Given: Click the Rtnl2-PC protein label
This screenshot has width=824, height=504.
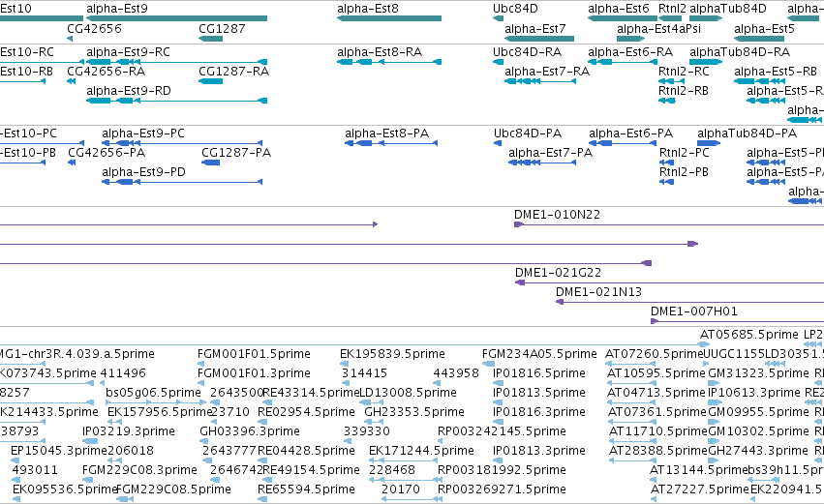Looking at the screenshot, I should click(685, 153).
